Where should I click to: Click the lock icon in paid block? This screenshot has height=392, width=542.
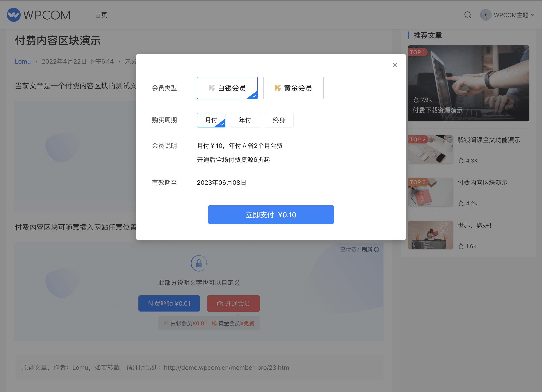199,263
